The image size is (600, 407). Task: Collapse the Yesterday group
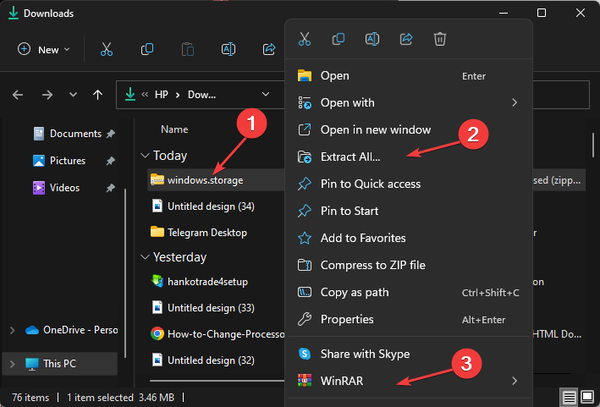[145, 257]
